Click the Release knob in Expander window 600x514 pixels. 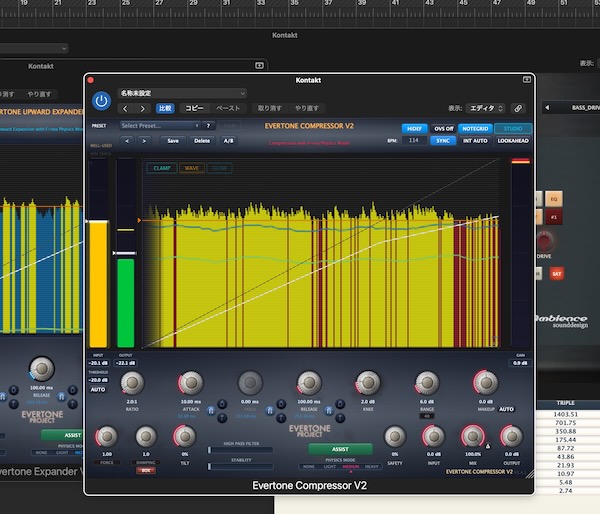click(x=42, y=369)
